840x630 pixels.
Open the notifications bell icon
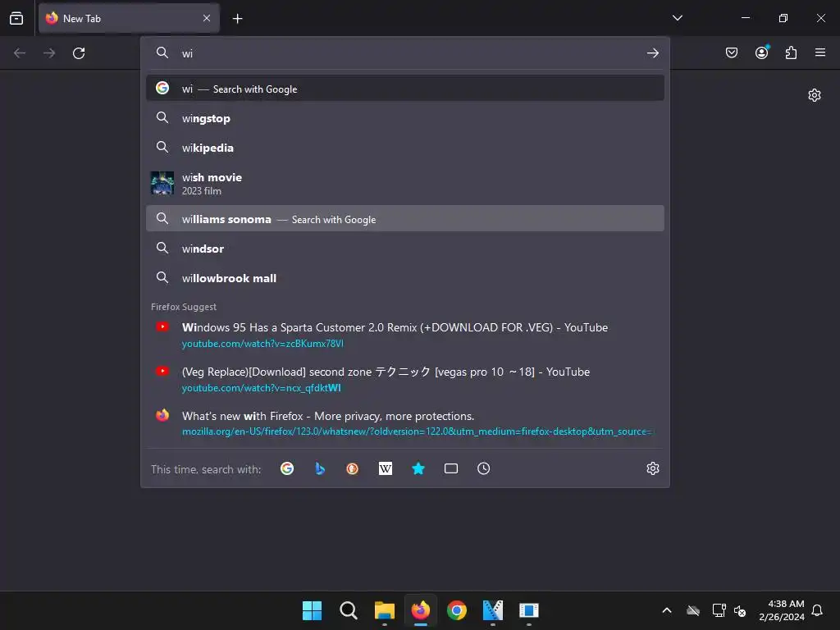[x=817, y=610]
